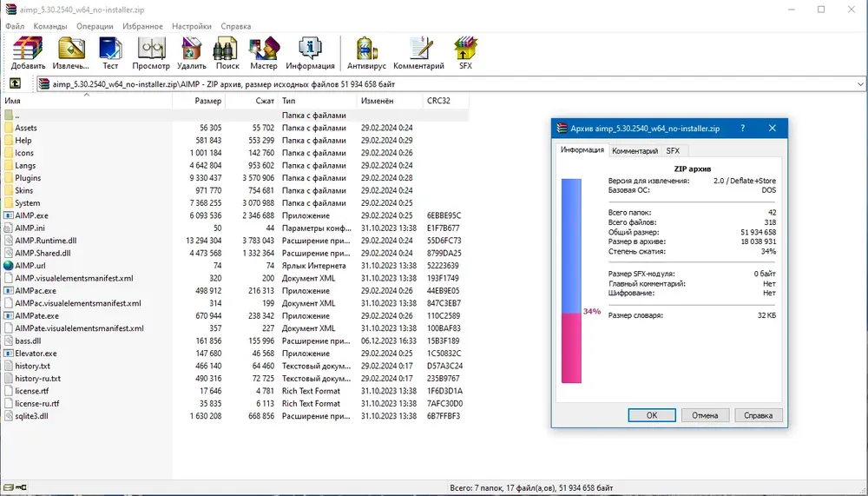This screenshot has height=496, width=868.
Task: Switch to the SFX tab in the dialog
Action: coord(673,151)
